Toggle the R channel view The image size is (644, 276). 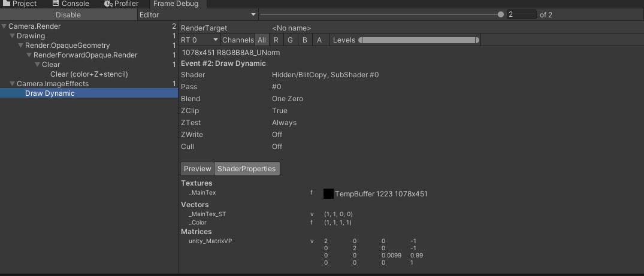click(276, 40)
